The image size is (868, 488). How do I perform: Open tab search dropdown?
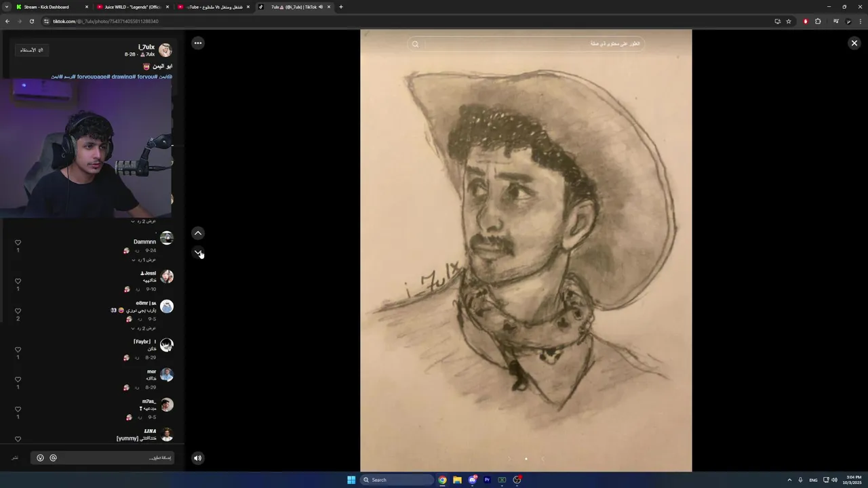click(x=6, y=7)
